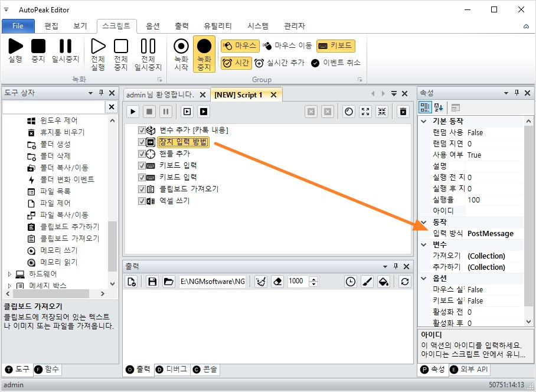Click alphabetical sort icon in 속성 panel
The height and width of the screenshot is (392, 536).
439,107
